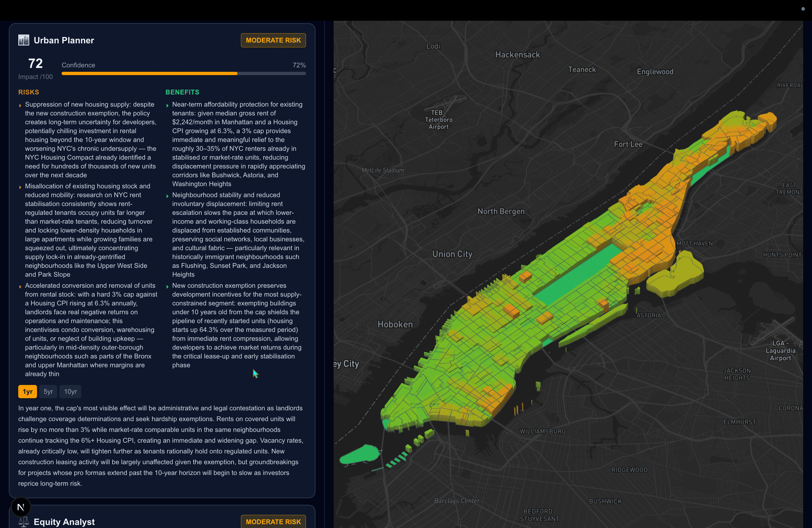Click the green arrow bullet beside 'Near-term affordability protection'
The height and width of the screenshot is (528, 812).
pos(168,105)
